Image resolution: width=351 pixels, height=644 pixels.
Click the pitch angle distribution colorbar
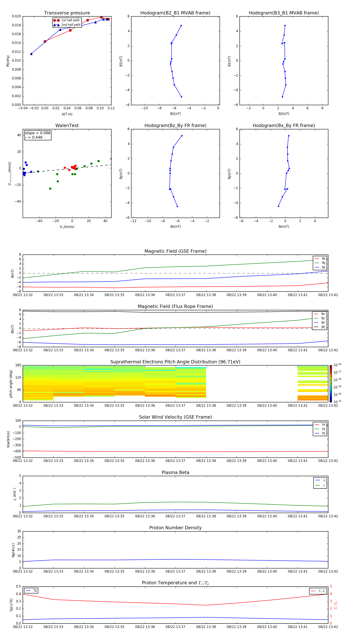click(331, 383)
